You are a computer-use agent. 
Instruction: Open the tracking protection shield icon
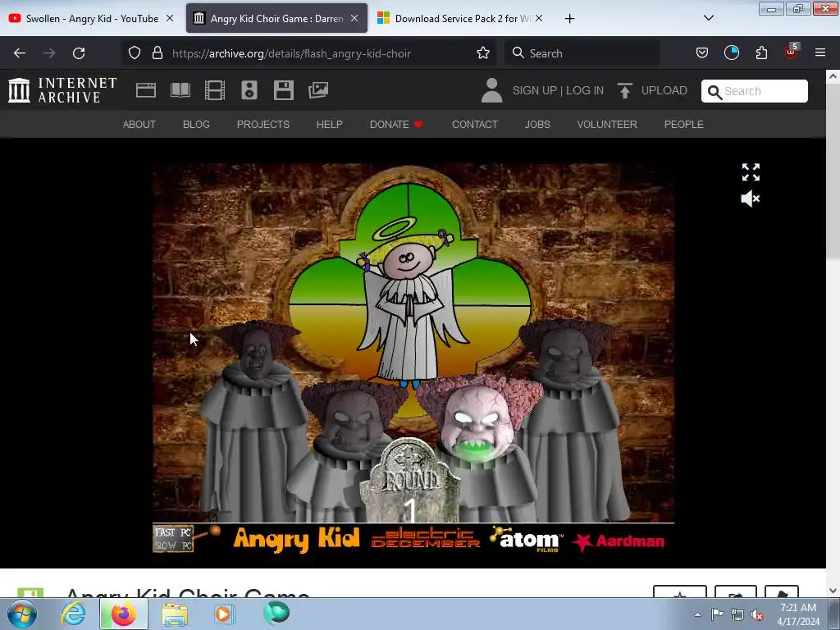coord(135,53)
